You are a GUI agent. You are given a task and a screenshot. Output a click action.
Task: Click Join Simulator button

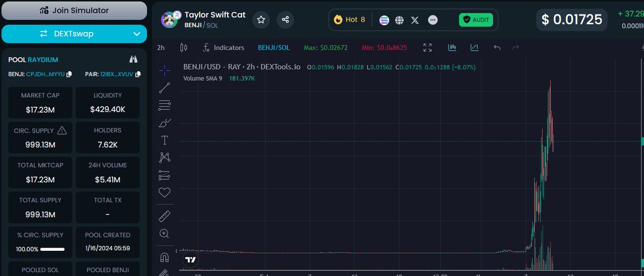pyautogui.click(x=74, y=11)
